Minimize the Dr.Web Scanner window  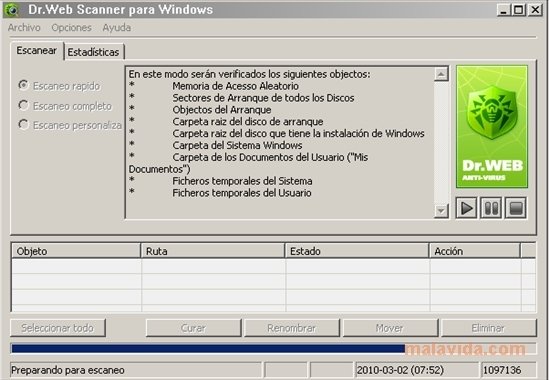click(x=503, y=10)
